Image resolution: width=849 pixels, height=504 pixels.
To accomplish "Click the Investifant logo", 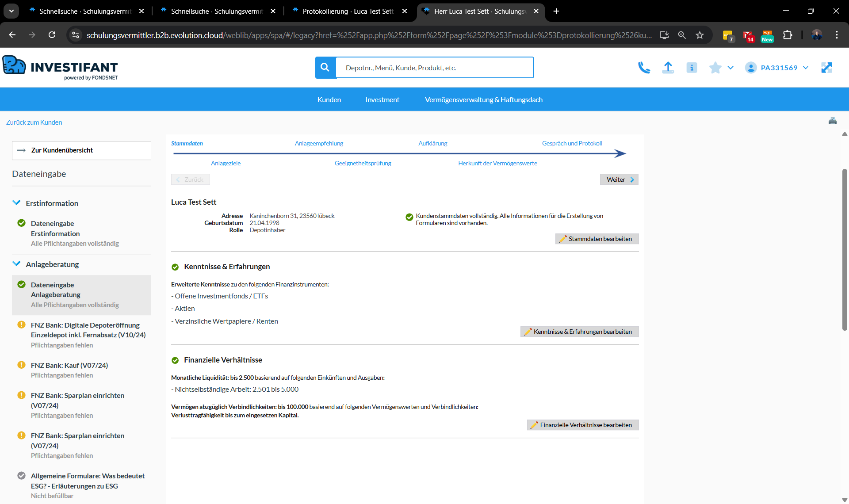I will [x=61, y=68].
